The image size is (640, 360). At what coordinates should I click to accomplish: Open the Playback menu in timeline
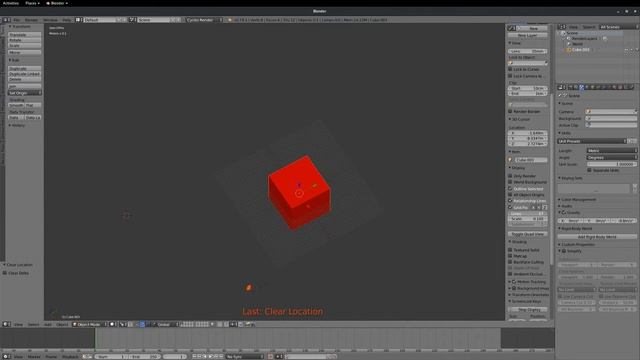[x=70, y=357]
